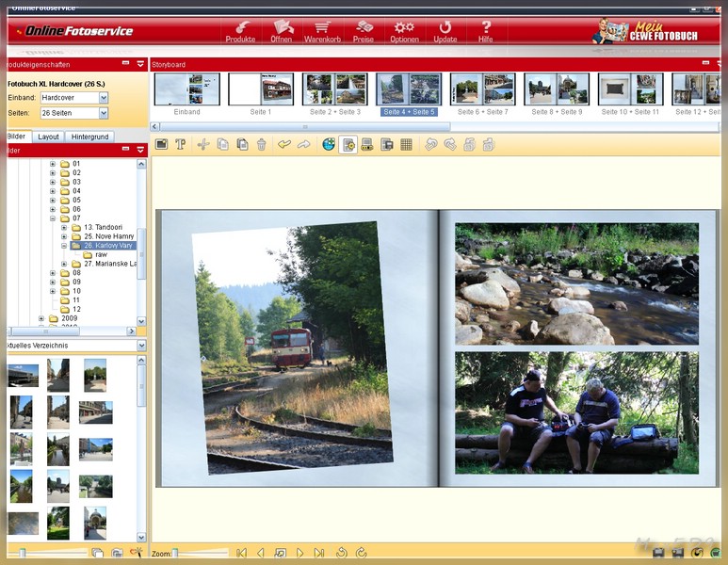Collapse the Produkteigenschaften panel arrow

pos(140,64)
